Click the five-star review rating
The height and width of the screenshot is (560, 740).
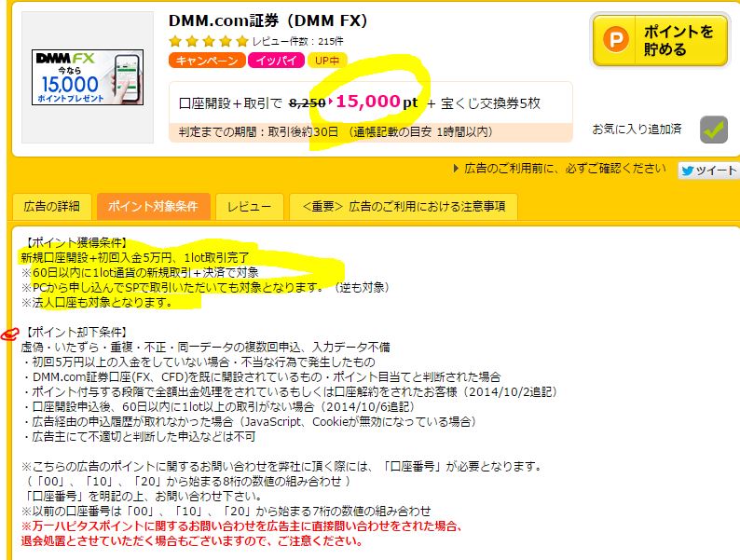[x=209, y=42]
